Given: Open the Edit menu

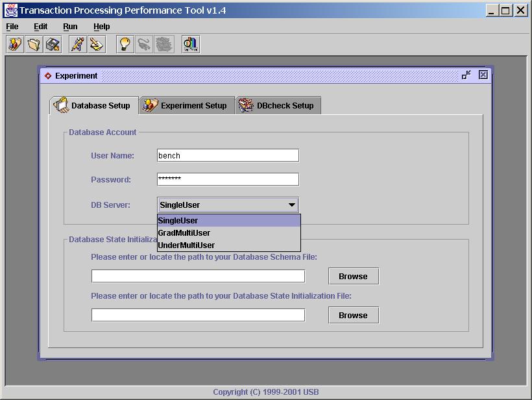Looking at the screenshot, I should pos(41,27).
